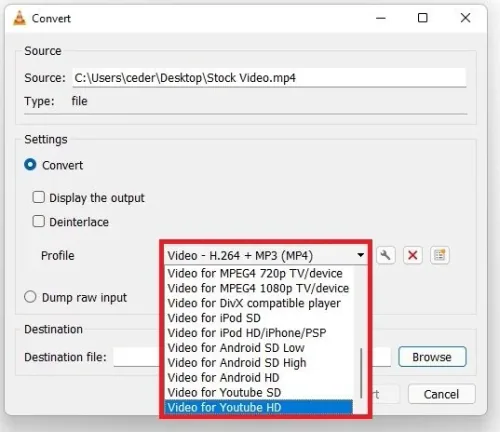Choose Video for Youtube SD profile
Image resolution: width=500 pixels, height=432 pixels.
pyautogui.click(x=259, y=392)
